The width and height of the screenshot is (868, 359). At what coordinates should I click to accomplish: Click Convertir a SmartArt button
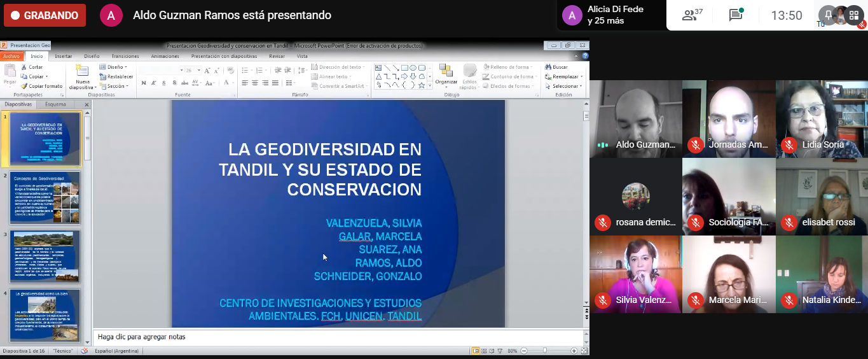(x=338, y=86)
